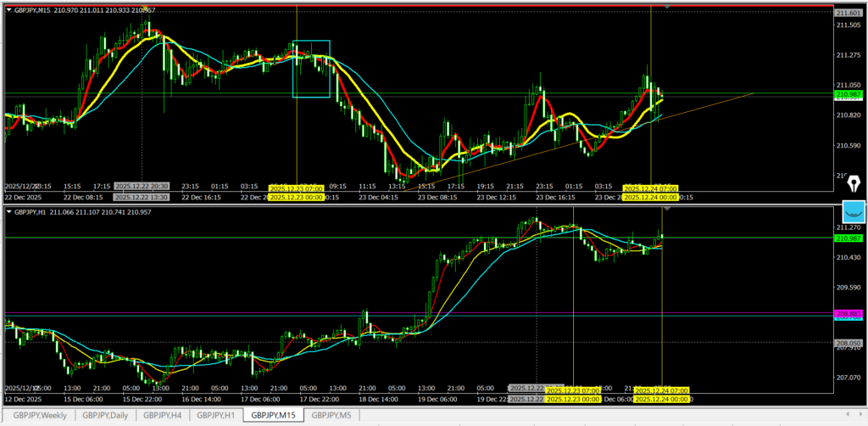Click the magenta 208.883 price label on the H1 chart
Image resolution: width=868 pixels, height=426 pixels.
(847, 313)
